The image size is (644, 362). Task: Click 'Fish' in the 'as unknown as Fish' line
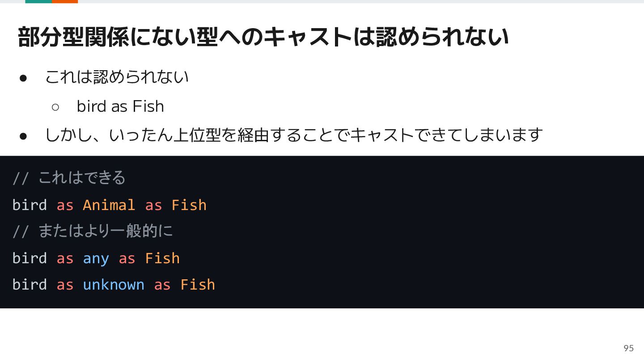coord(198,285)
